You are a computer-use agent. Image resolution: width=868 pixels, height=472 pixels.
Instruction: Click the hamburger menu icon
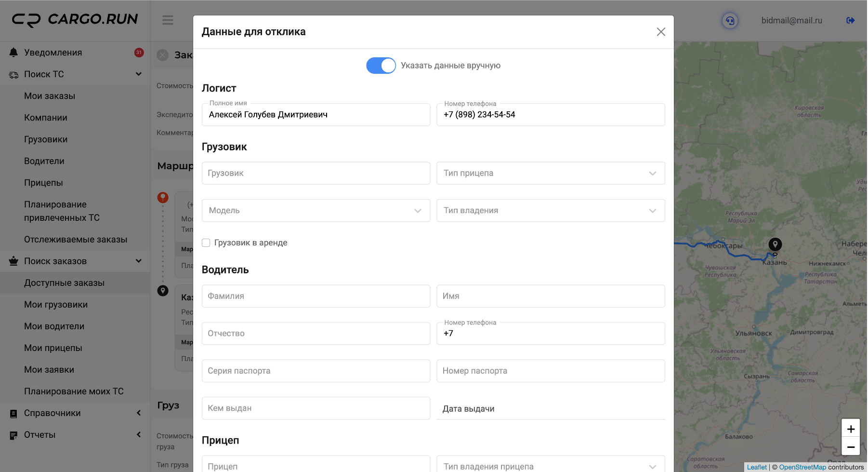click(168, 20)
